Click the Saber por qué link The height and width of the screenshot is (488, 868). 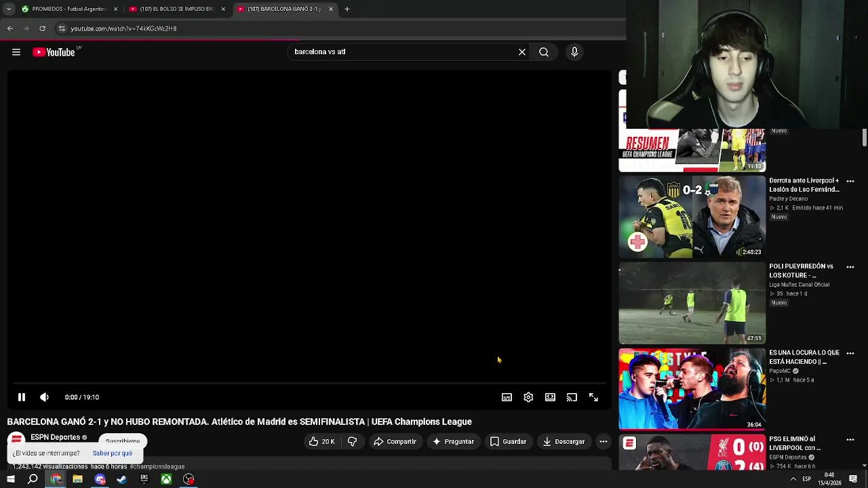pos(113,453)
